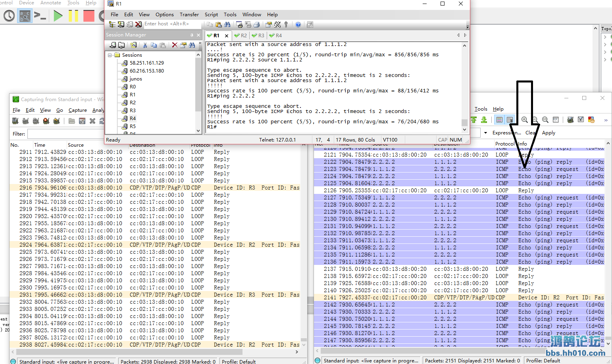Click SecureCRT Disconnect icon in toolbar
Viewport: 612px width, 364px height.
[x=139, y=25]
